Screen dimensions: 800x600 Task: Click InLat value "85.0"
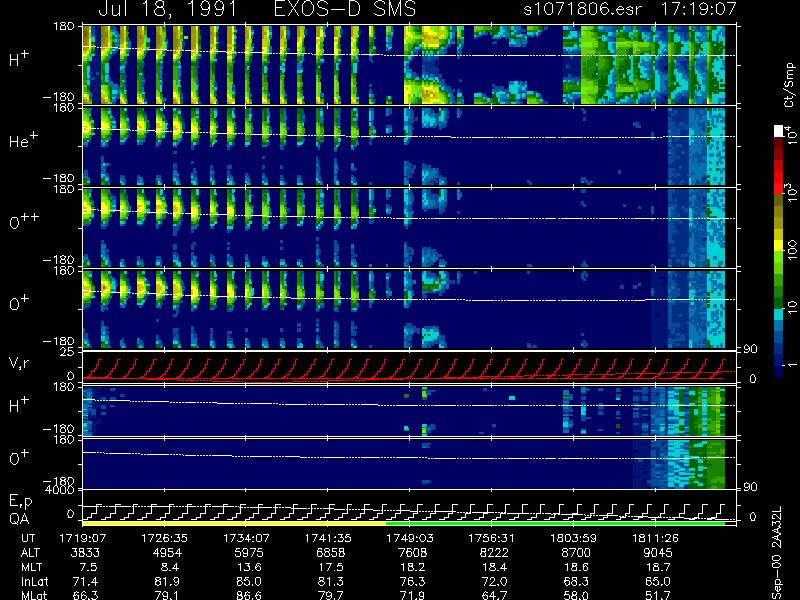pyautogui.click(x=249, y=581)
